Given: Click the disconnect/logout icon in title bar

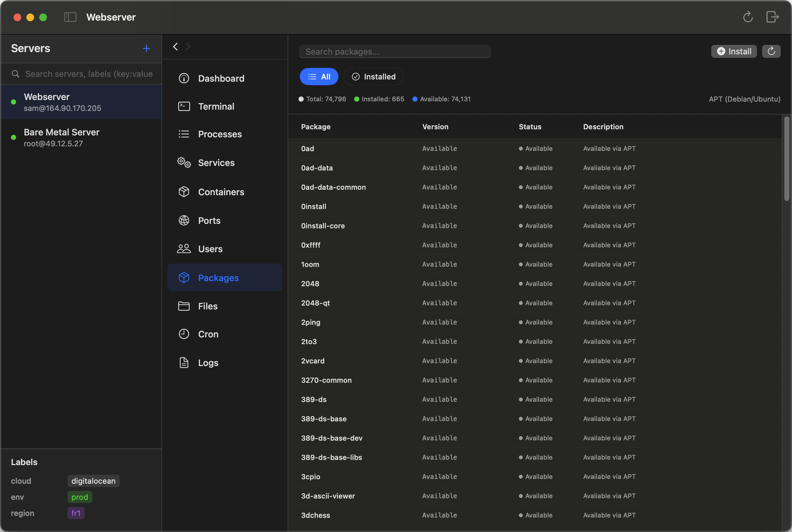Looking at the screenshot, I should [x=772, y=17].
